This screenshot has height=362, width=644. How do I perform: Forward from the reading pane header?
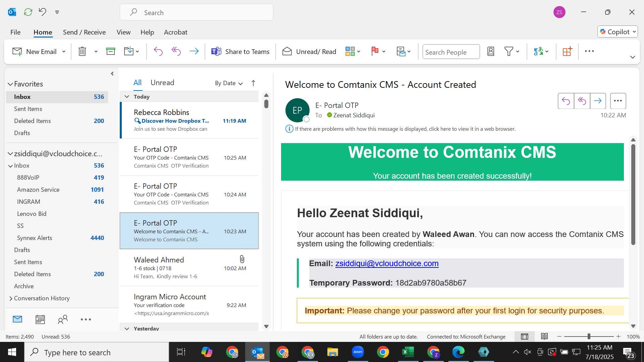point(598,101)
